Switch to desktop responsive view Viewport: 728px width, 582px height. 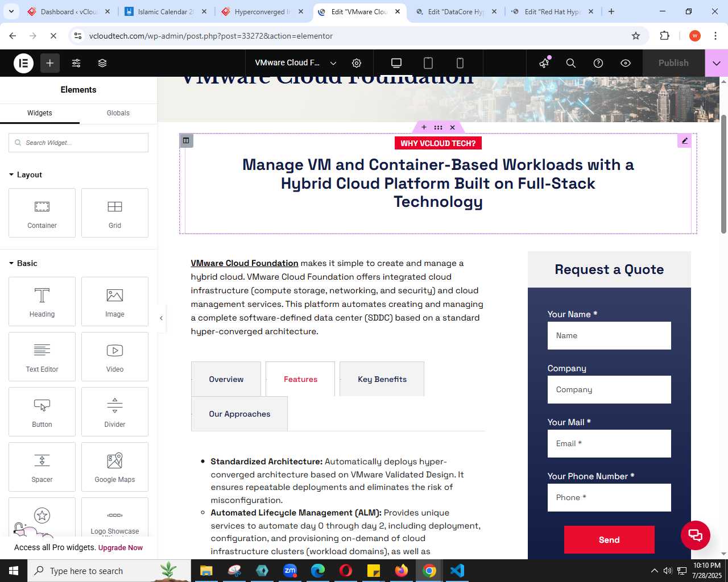coord(396,63)
